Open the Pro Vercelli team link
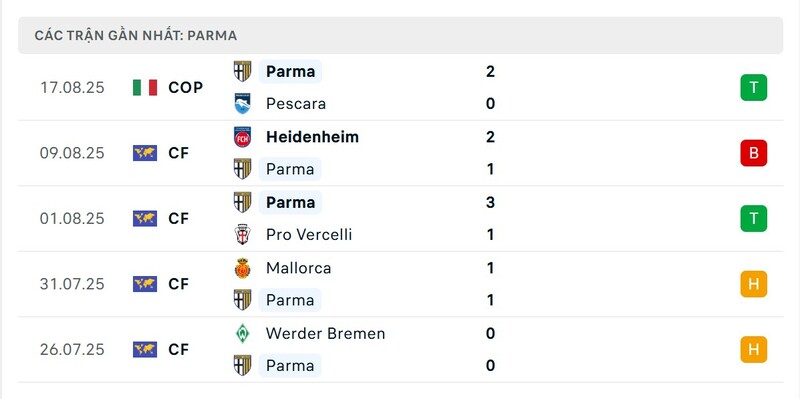The height and width of the screenshot is (399, 800). pos(309,235)
